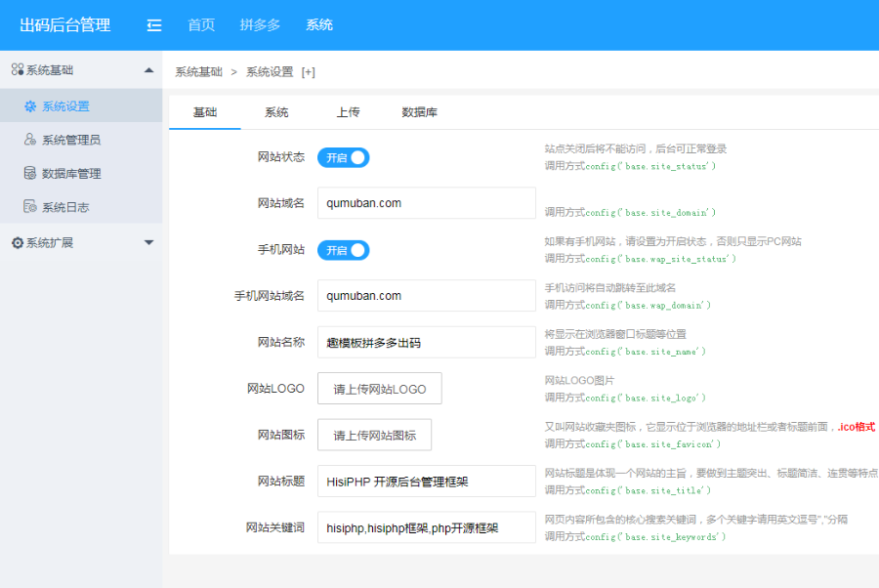The height and width of the screenshot is (588, 879).
Task: Open the 数据库 settings tab
Action: click(422, 112)
